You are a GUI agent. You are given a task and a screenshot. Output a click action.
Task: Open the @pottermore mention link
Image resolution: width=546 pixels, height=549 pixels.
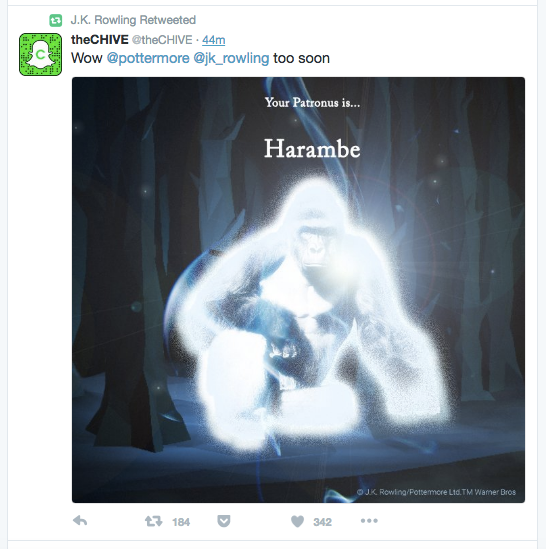pos(148,58)
